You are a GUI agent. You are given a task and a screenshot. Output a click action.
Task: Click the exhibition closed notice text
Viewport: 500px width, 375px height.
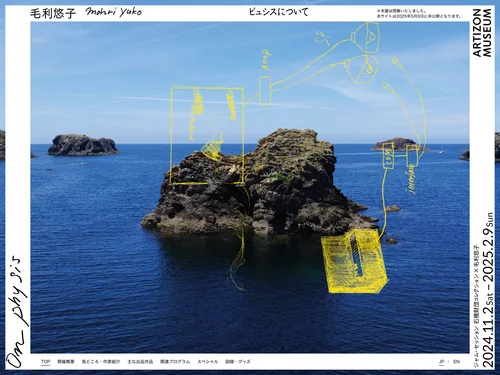click(419, 13)
